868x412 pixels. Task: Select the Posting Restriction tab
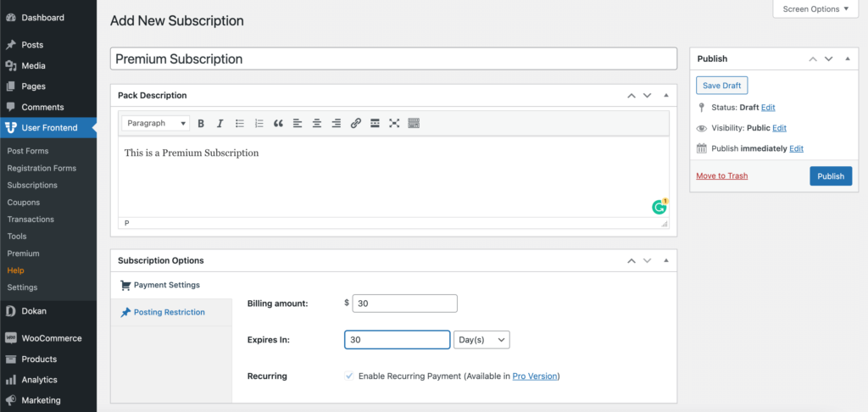click(x=171, y=312)
